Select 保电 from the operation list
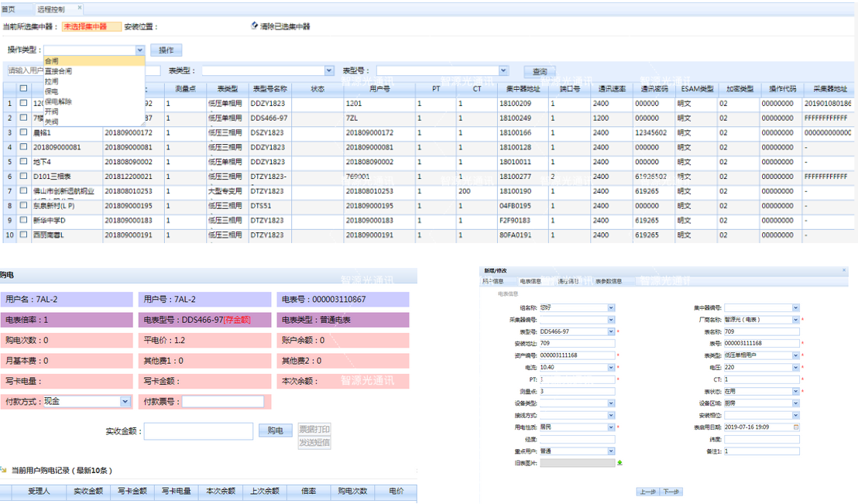This screenshot has height=504, width=858. click(x=94, y=91)
